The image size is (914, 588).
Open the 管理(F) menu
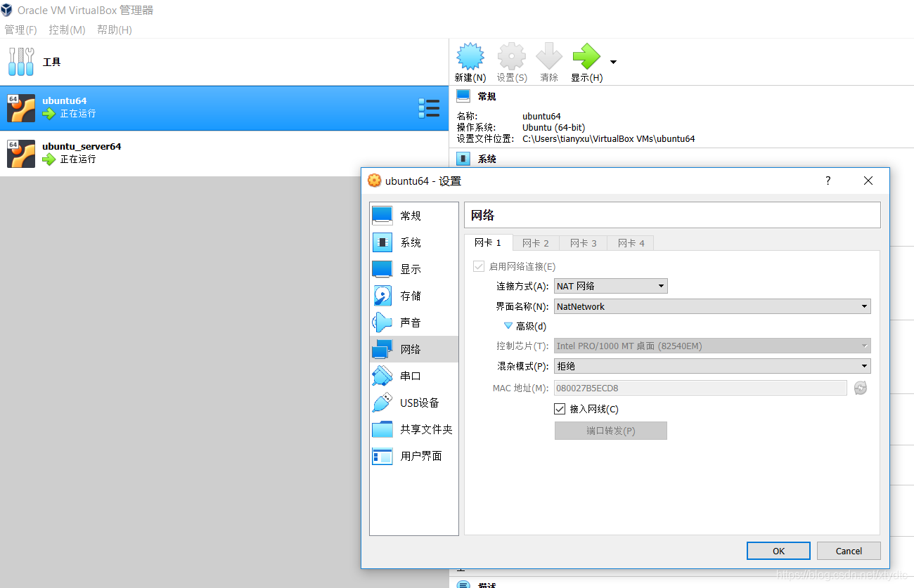pyautogui.click(x=20, y=30)
